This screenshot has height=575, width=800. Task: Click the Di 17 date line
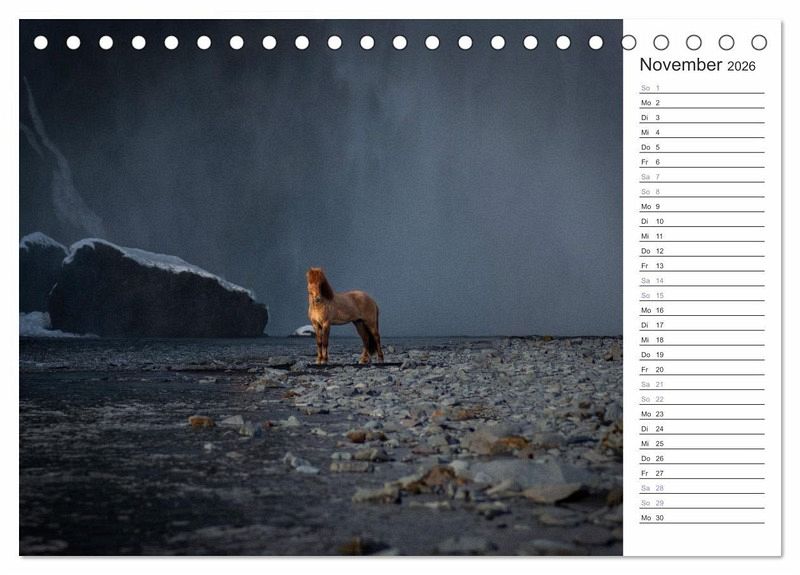(x=700, y=325)
